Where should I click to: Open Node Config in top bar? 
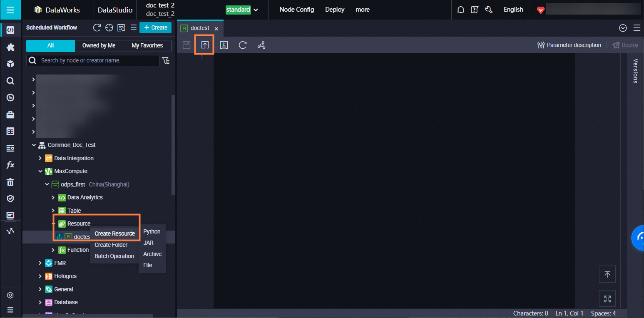click(x=297, y=10)
